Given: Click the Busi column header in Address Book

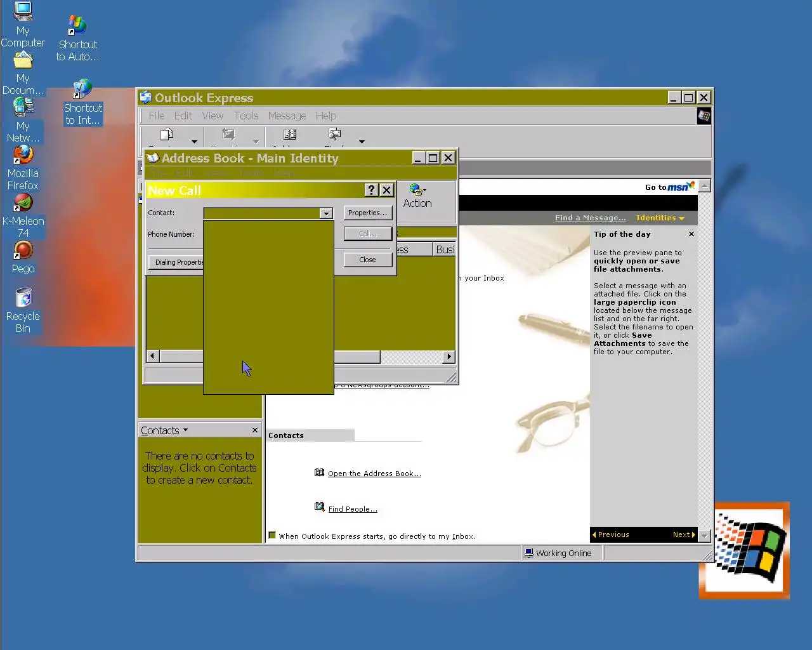Looking at the screenshot, I should 445,249.
